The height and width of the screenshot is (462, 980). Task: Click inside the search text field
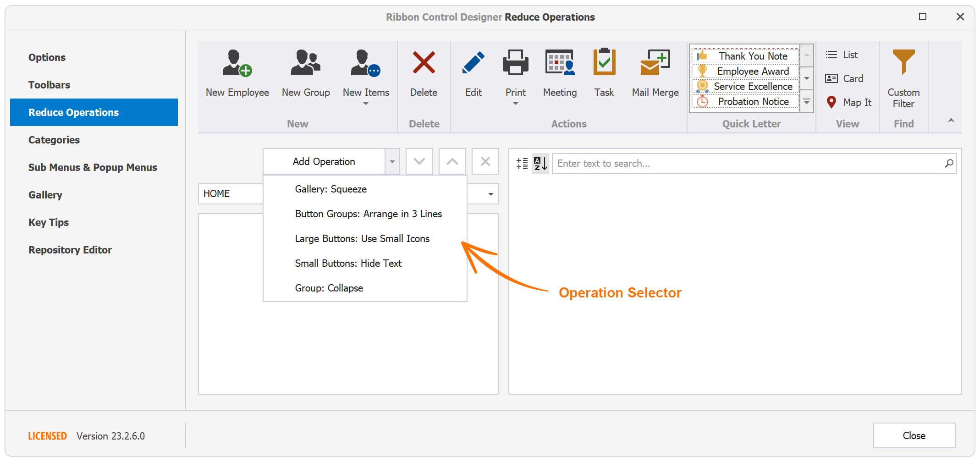tap(733, 163)
